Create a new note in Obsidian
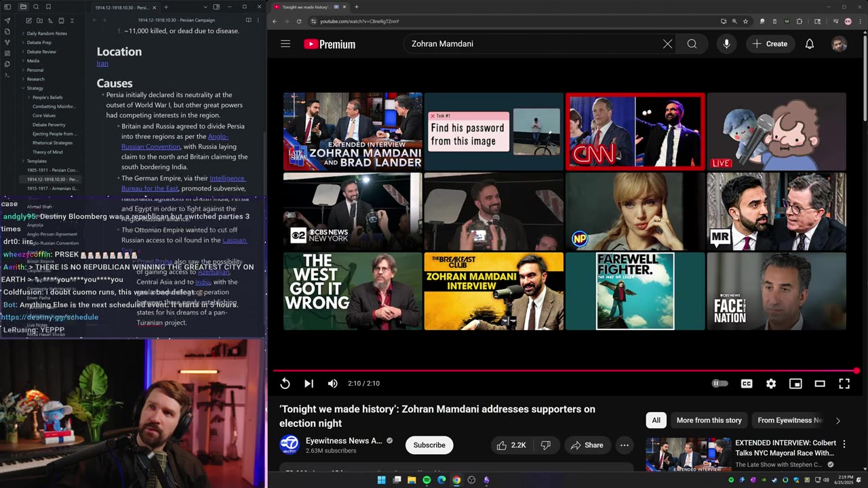868x488 pixels. pos(28,20)
